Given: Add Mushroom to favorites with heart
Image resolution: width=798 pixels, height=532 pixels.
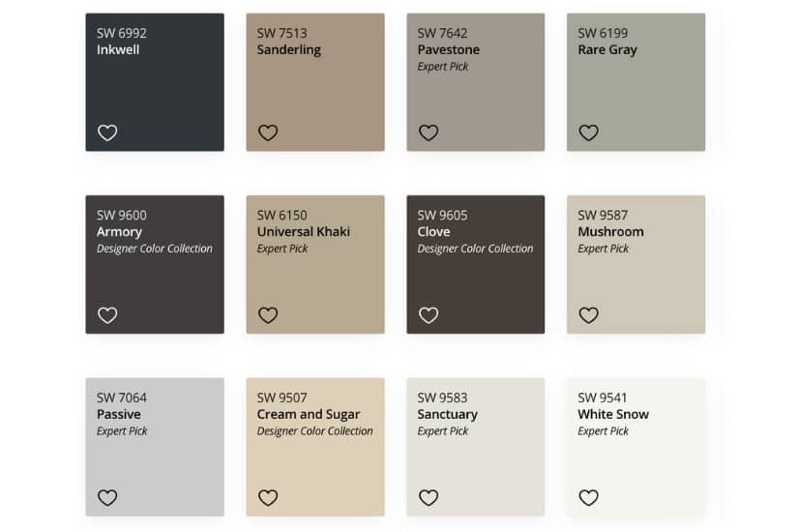Looking at the screenshot, I should pyautogui.click(x=588, y=314).
